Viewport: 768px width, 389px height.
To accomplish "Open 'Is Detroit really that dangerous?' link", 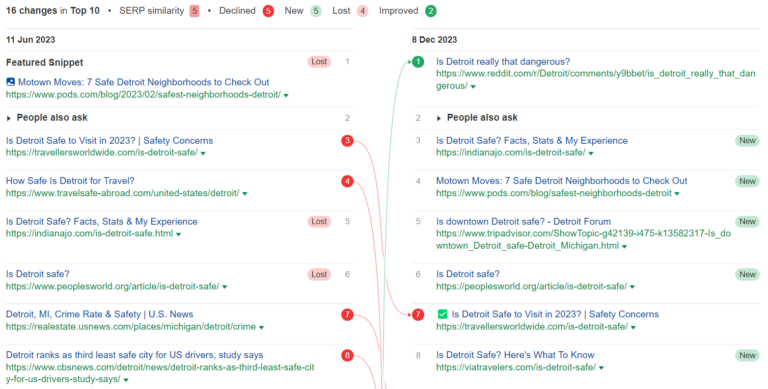I will click(503, 62).
